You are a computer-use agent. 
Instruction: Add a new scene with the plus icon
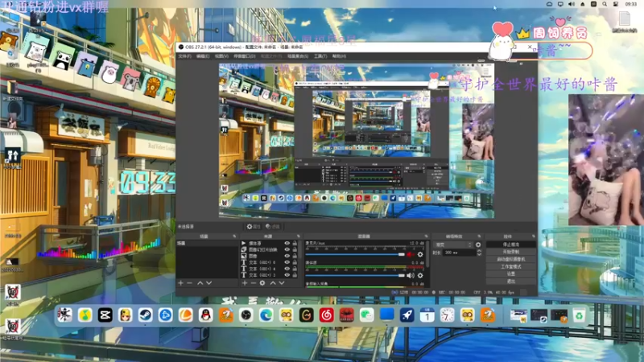(x=180, y=283)
